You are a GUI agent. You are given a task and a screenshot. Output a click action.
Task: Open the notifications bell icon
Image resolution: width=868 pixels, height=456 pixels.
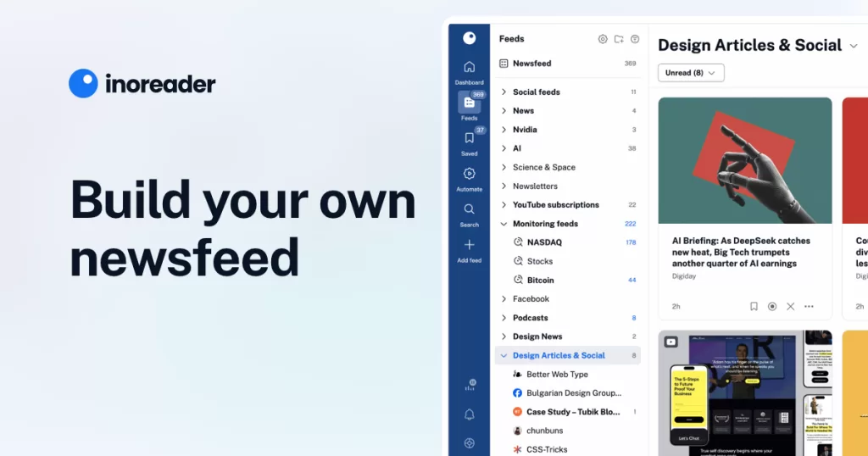click(469, 414)
